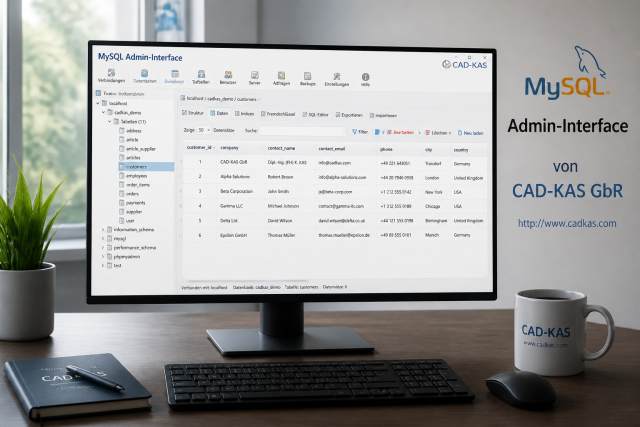640x427 pixels.
Task: Focus the Suche search field
Action: point(302,131)
